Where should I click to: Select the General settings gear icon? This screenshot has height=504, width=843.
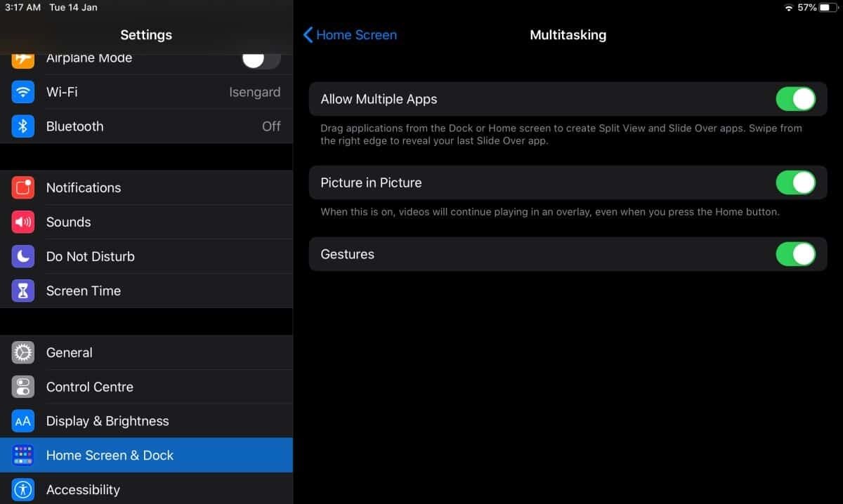tap(22, 352)
